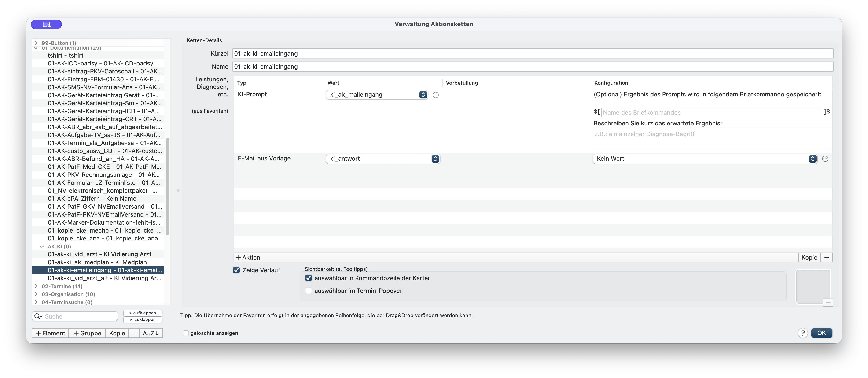Disable auswählbar in Kommandozeile der Kartei
Image resolution: width=868 pixels, height=378 pixels.
(308, 278)
